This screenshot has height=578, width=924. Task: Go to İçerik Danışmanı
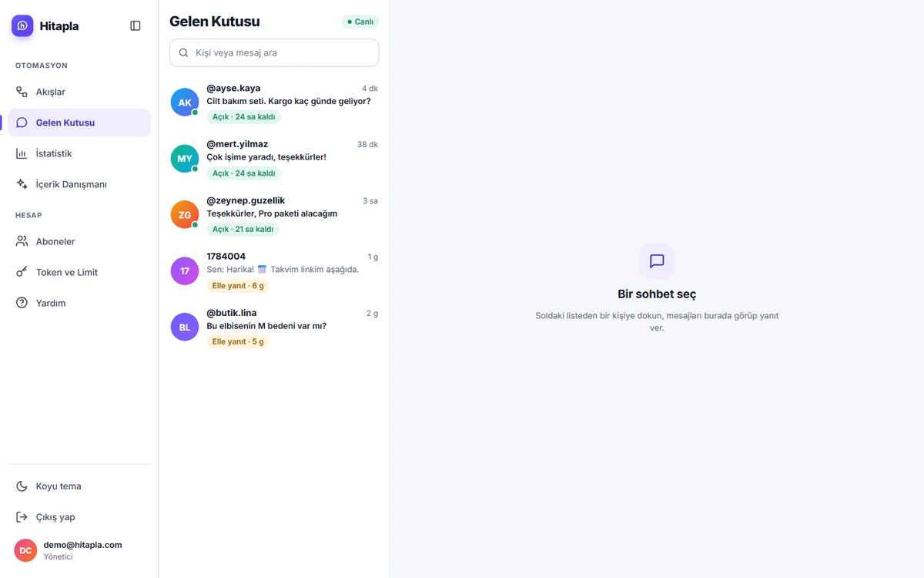[x=79, y=184]
